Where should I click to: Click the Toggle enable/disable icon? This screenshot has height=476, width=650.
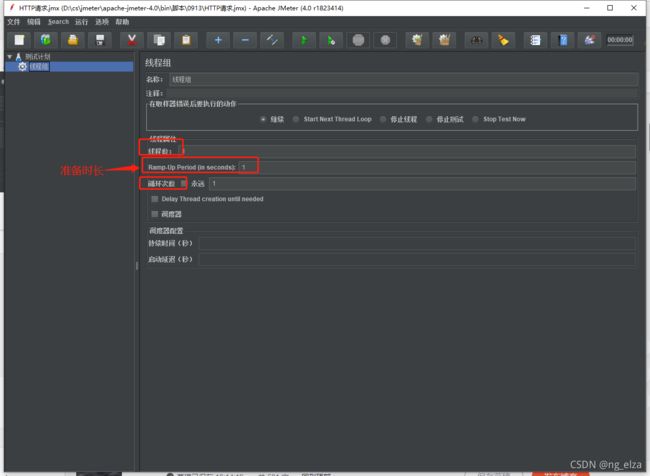272,40
